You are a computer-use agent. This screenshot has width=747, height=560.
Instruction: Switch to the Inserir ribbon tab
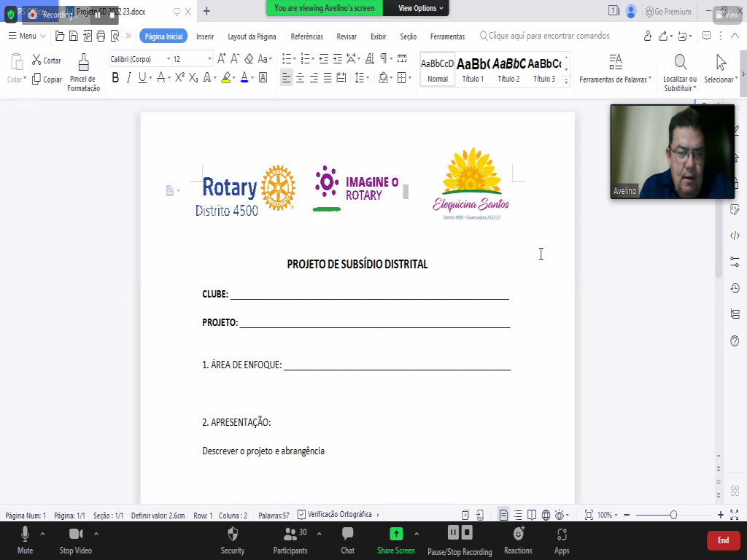click(x=205, y=36)
